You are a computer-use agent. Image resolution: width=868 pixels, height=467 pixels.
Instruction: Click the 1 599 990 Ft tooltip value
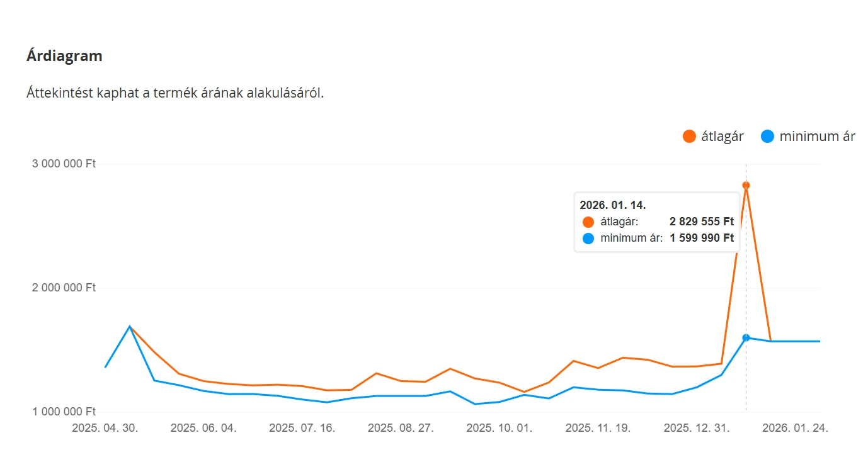click(x=701, y=239)
